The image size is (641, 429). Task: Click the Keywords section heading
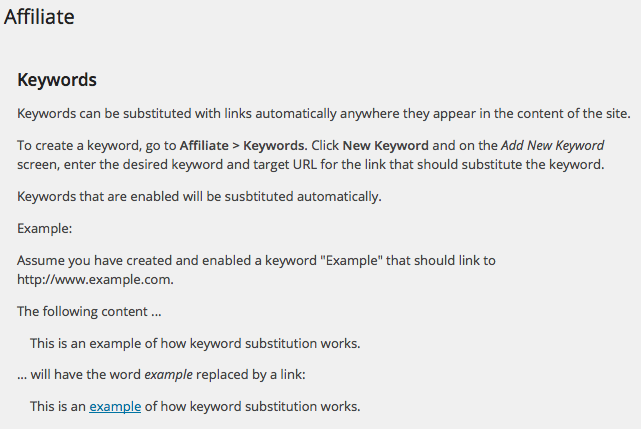coord(57,80)
